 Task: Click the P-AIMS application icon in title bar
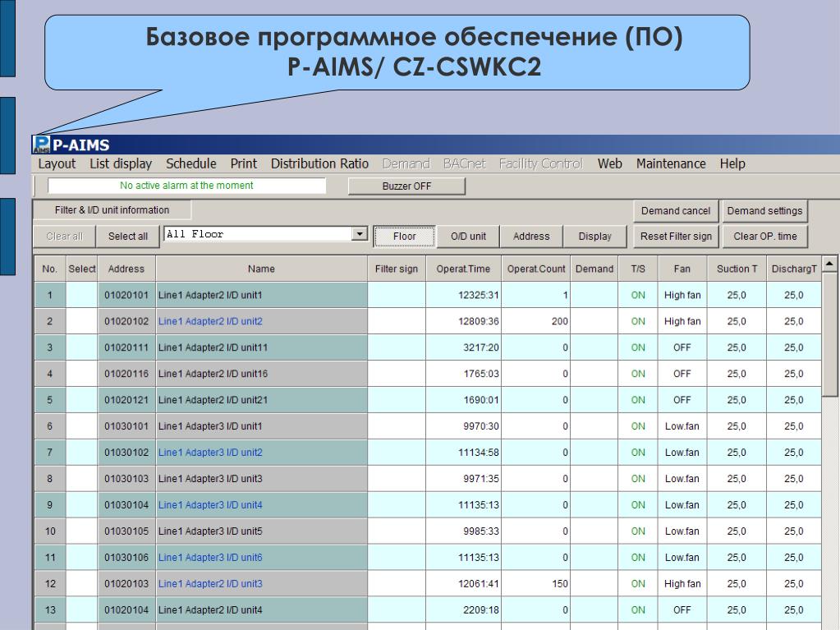click(x=41, y=144)
